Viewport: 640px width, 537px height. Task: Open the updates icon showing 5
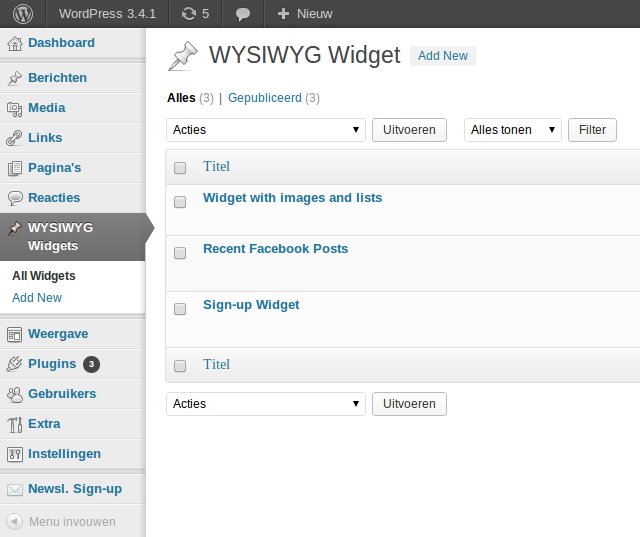tap(189, 14)
